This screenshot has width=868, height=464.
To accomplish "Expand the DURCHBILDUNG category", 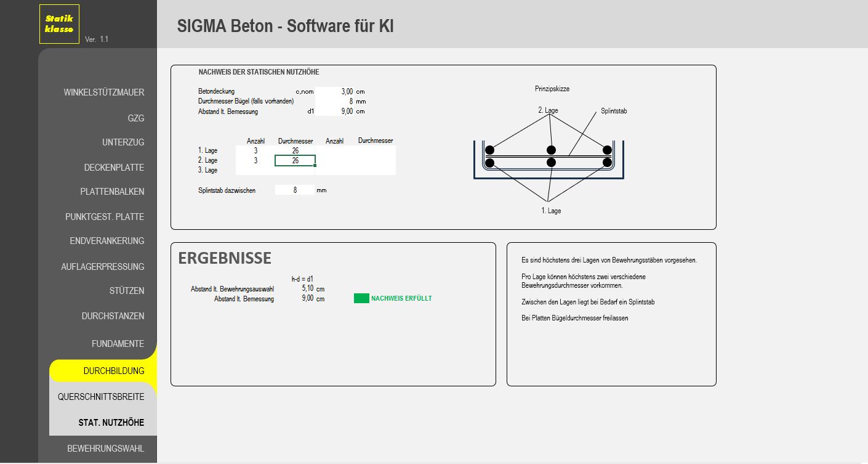I will click(x=114, y=371).
